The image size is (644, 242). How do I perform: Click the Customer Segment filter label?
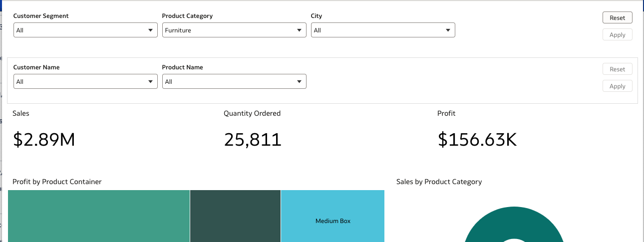(41, 16)
